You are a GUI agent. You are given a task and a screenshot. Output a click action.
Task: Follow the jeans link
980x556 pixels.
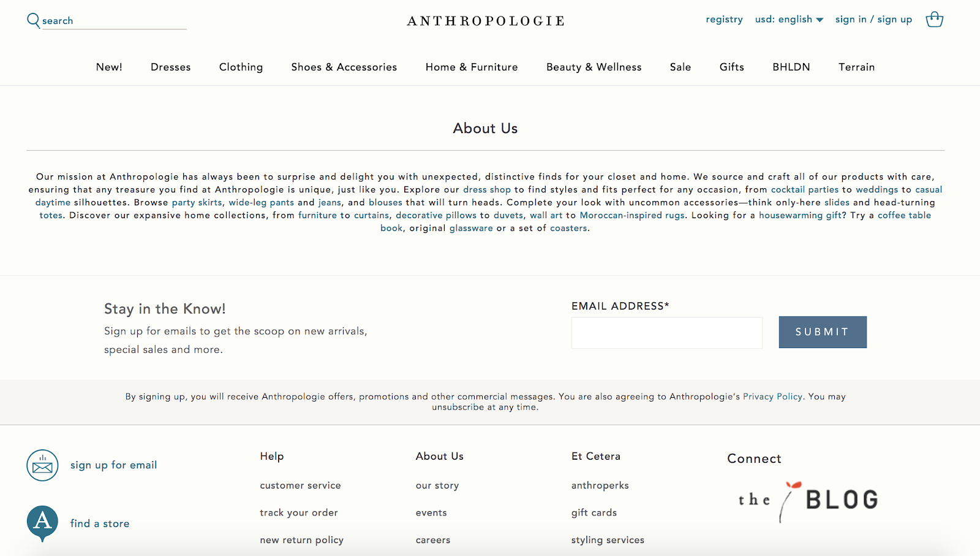point(330,203)
